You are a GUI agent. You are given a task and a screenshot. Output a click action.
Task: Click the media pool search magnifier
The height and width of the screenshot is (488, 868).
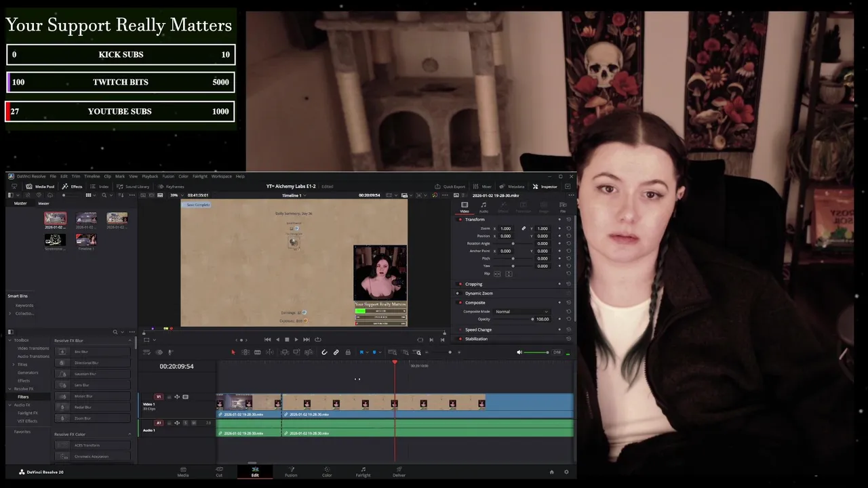104,195
